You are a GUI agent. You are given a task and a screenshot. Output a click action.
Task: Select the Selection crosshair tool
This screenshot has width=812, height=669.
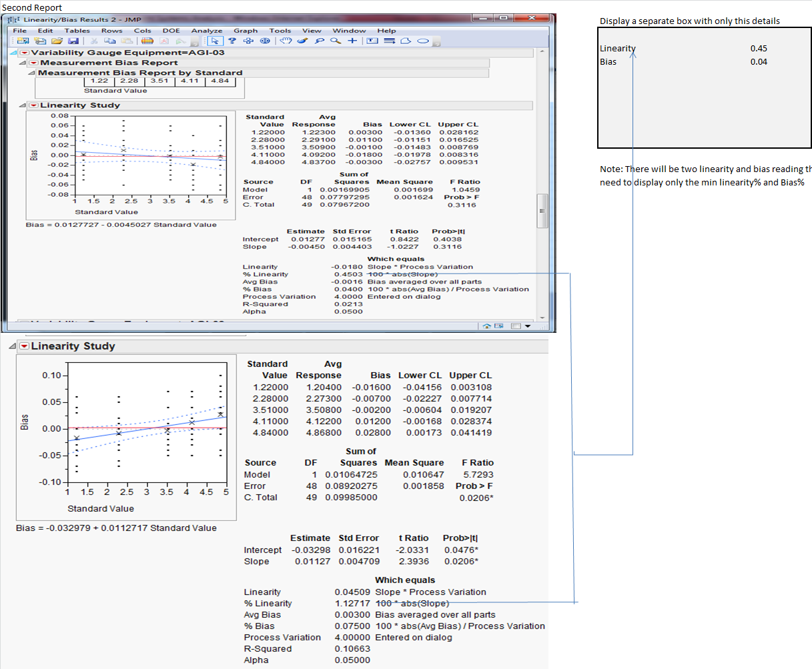pos(248,41)
